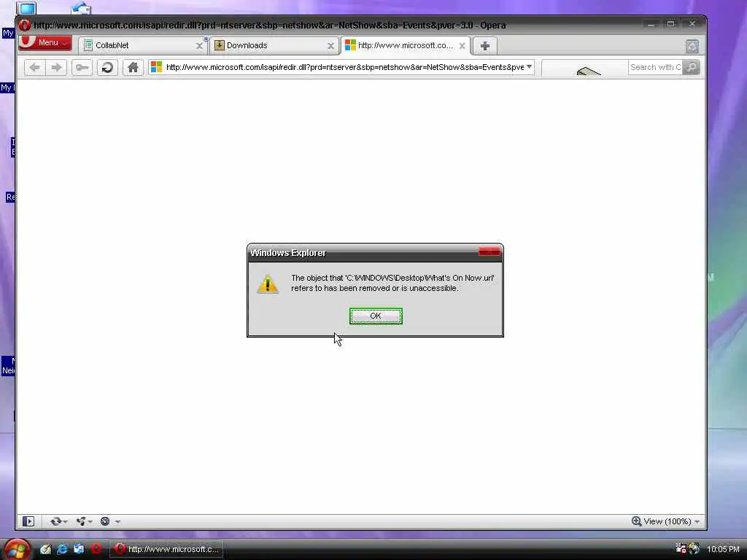
Task: Open closed tabs trash icon
Action: (692, 46)
